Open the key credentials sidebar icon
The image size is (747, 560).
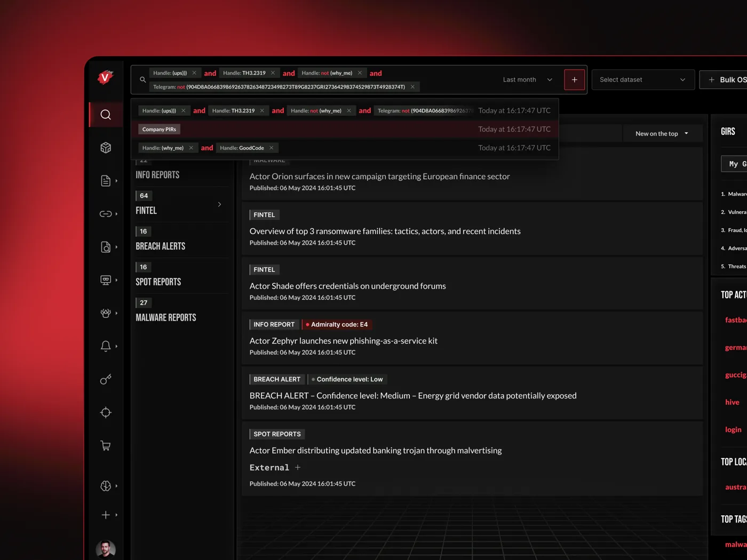coord(106,379)
